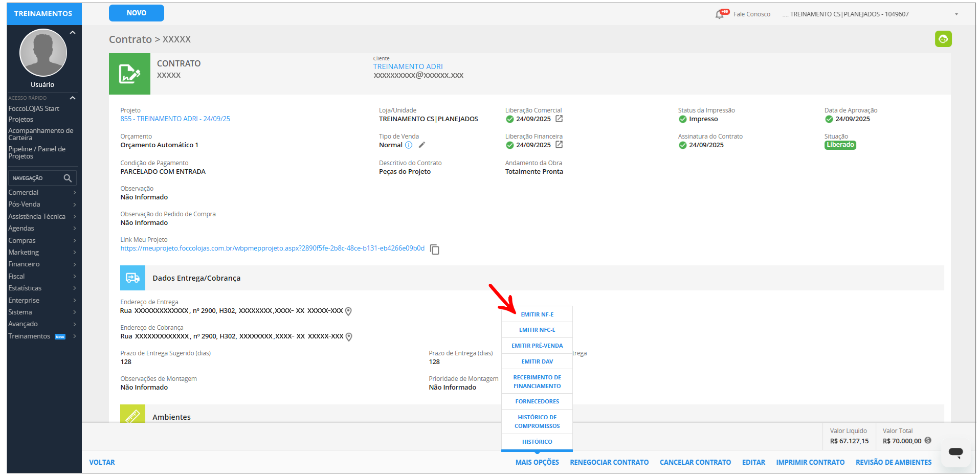Open the store selector dropdown arrow

[956, 14]
